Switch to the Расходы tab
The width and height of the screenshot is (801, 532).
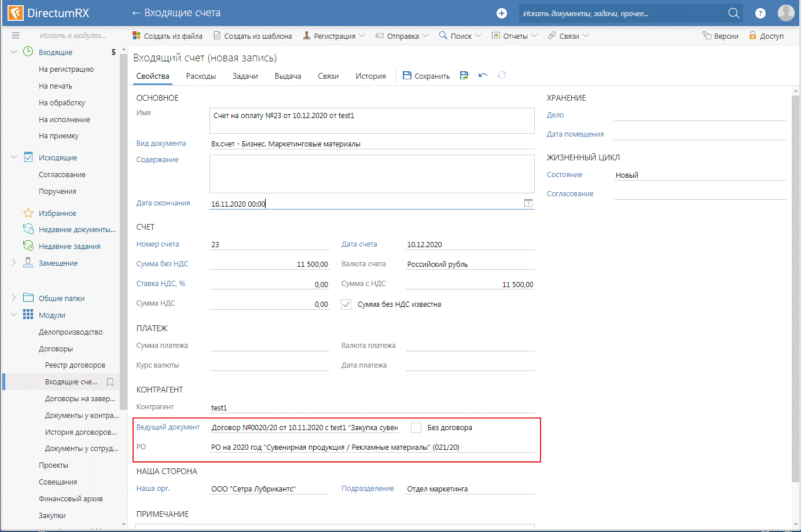click(201, 76)
